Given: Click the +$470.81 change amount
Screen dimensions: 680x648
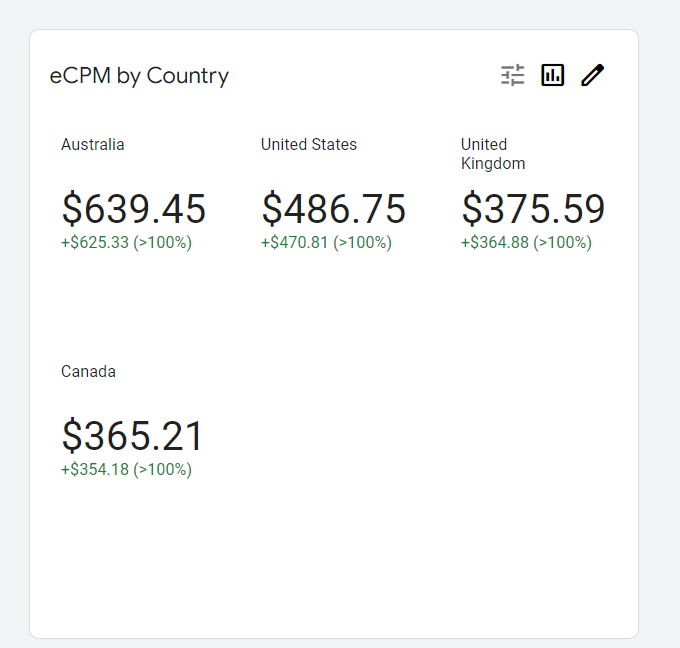Looking at the screenshot, I should [295, 242].
